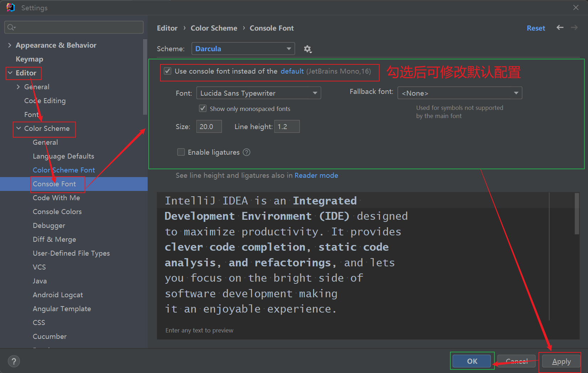Click the Cancel button

(517, 361)
